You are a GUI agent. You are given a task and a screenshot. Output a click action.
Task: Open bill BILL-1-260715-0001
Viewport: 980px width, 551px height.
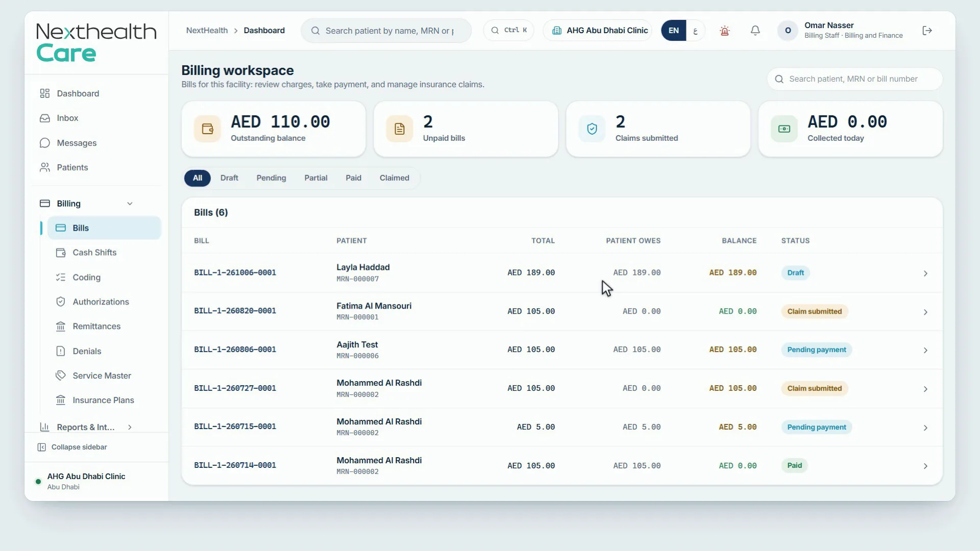[235, 427]
